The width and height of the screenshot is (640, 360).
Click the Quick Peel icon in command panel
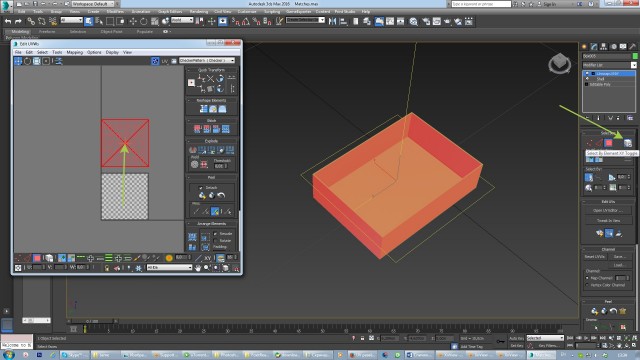click(595, 311)
